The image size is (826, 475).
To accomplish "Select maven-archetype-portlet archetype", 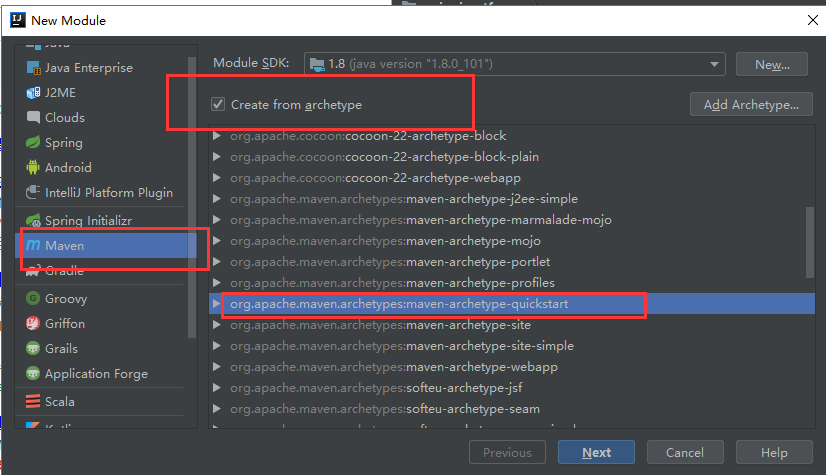I will click(390, 262).
